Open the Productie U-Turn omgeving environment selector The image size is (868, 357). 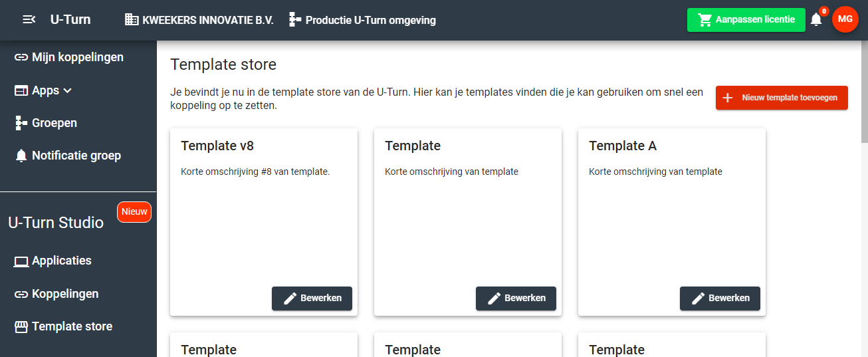coord(370,20)
